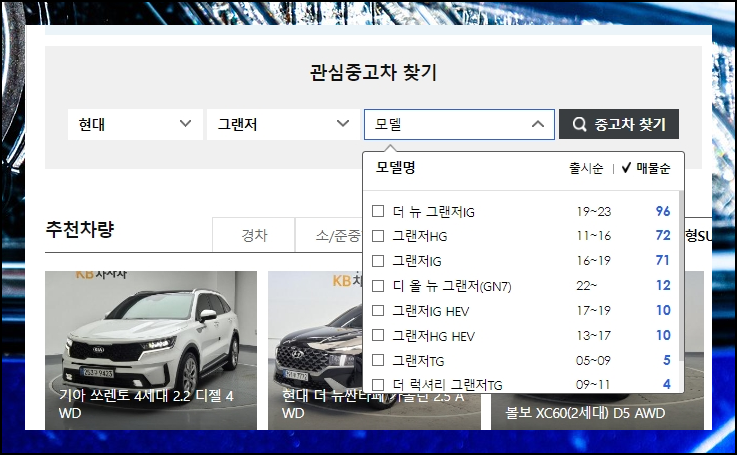Click year range 22~ for GN7

[586, 285]
